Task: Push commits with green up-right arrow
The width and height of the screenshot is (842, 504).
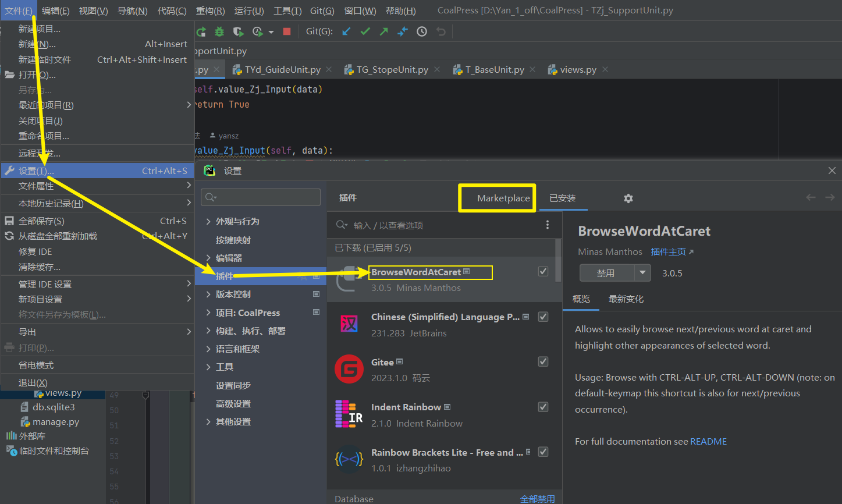Action: (383, 31)
